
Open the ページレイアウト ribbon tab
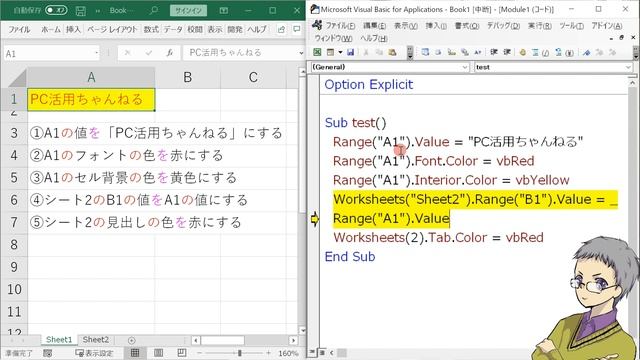pos(112,29)
